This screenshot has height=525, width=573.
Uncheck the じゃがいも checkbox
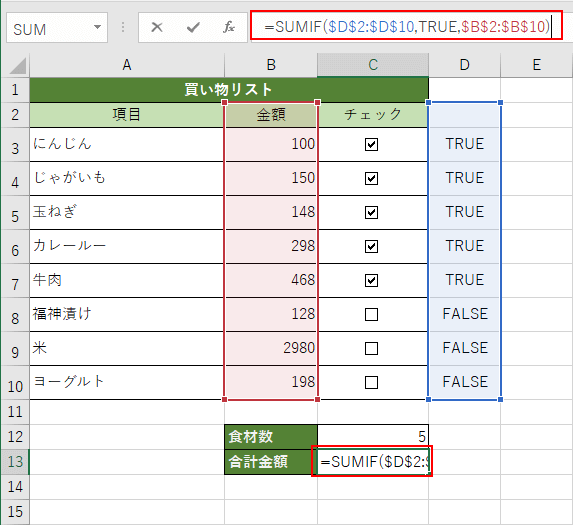tap(371, 179)
